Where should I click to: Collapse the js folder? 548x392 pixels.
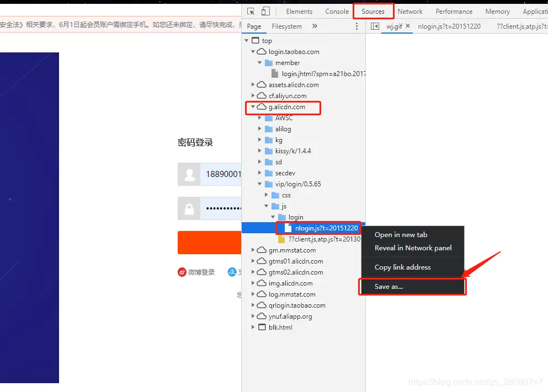[266, 206]
